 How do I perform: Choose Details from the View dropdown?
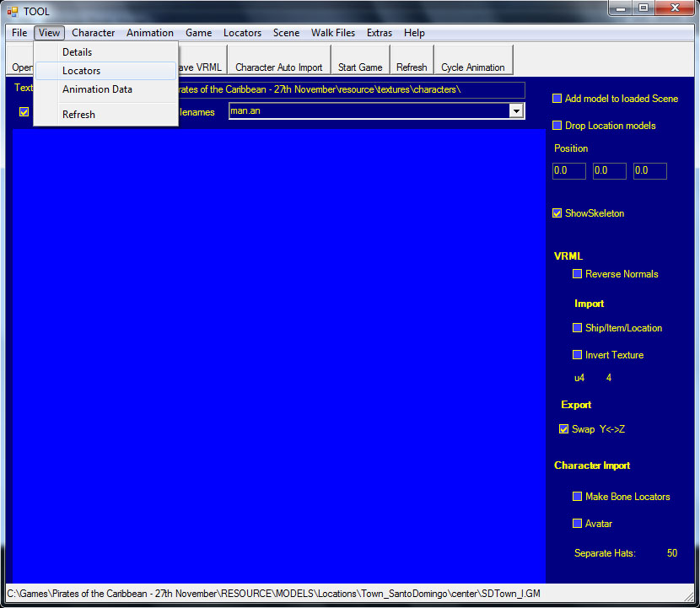[x=105, y=52]
